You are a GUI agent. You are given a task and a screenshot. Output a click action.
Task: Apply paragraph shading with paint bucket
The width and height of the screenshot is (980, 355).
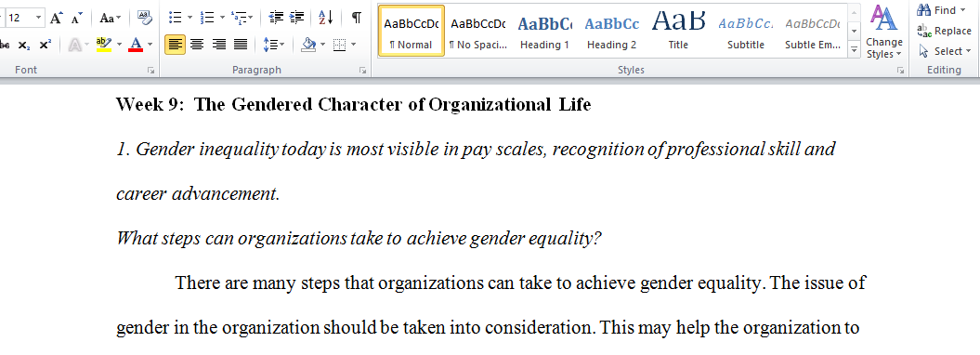click(308, 45)
